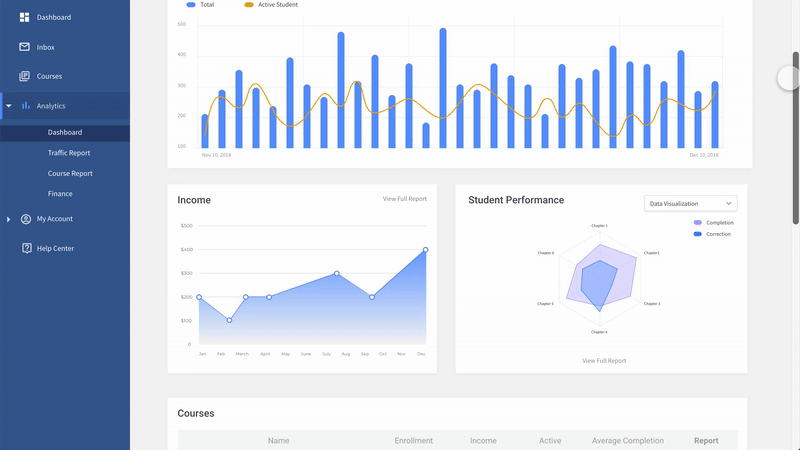Screen dimensions: 800x450
Task: Toggle the Active Student legend swatch
Action: coord(249,5)
